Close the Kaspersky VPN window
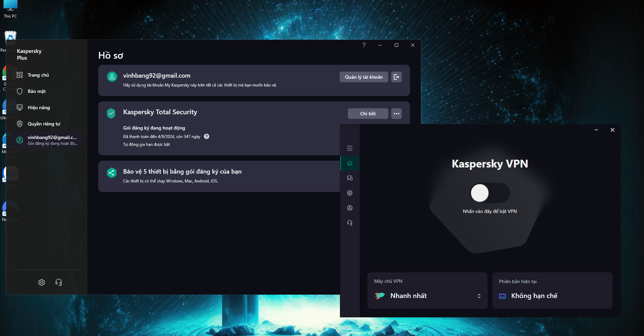 pos(613,130)
